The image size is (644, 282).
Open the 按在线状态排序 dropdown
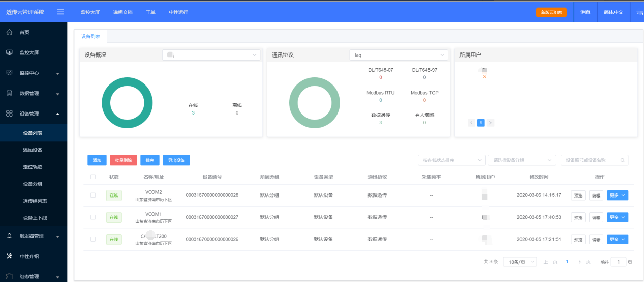coord(451,160)
